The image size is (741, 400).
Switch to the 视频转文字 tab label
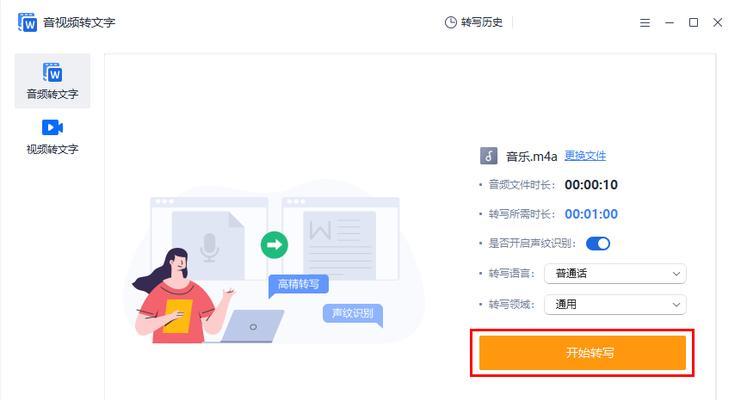click(52, 149)
